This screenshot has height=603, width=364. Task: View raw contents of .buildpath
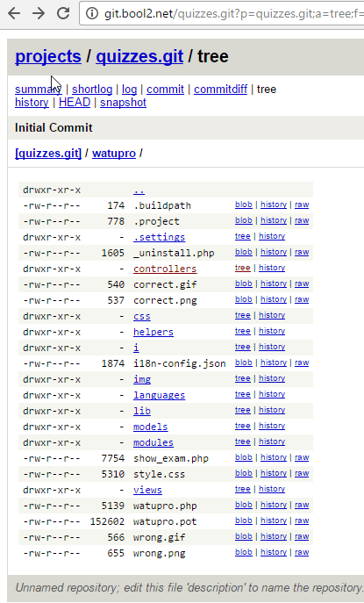pyautogui.click(x=302, y=205)
